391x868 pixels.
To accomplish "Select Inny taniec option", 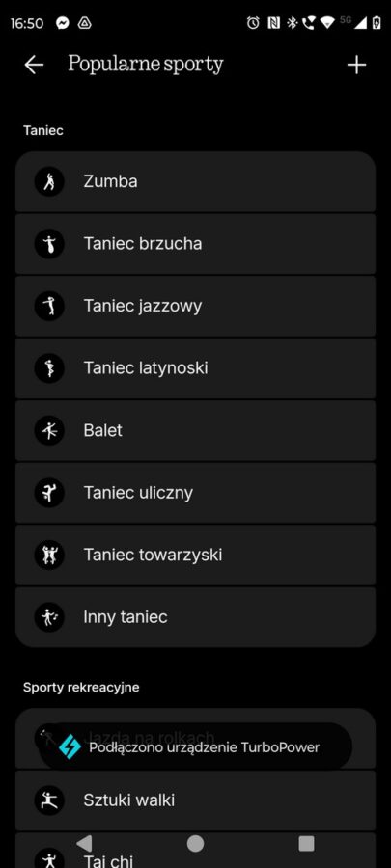I will coord(195,617).
